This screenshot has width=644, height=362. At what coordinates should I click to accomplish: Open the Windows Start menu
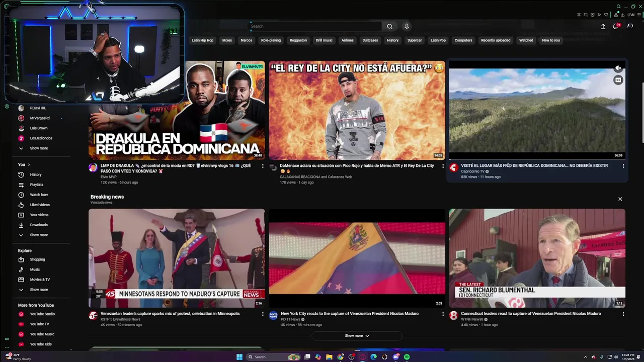[239, 357]
